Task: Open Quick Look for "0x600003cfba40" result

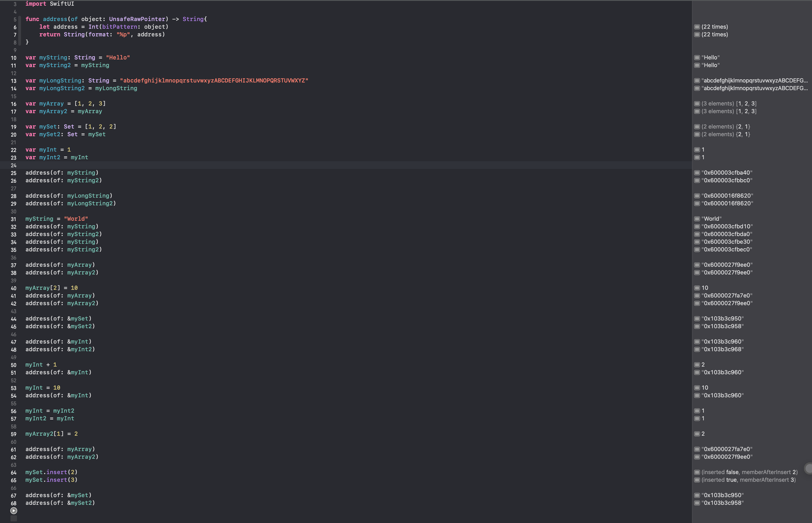Action: click(x=697, y=173)
